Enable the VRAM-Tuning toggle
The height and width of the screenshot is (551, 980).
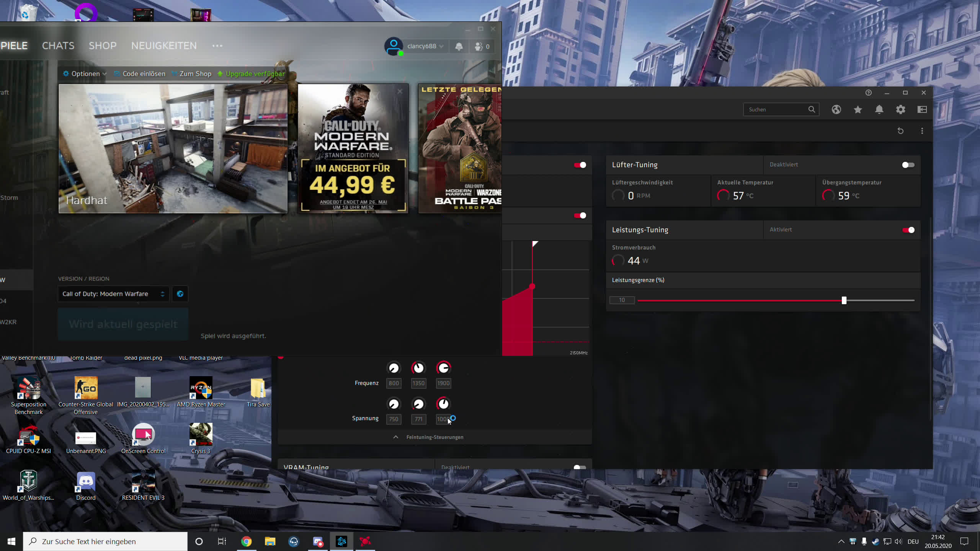pos(580,467)
